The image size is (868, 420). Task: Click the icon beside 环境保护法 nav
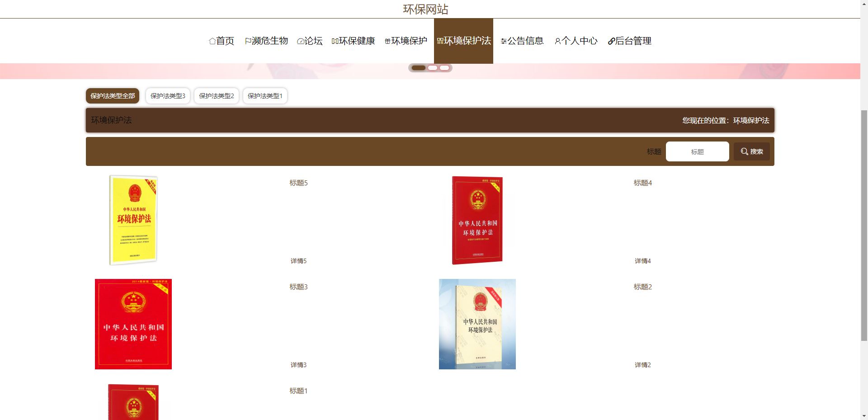pyautogui.click(x=440, y=41)
